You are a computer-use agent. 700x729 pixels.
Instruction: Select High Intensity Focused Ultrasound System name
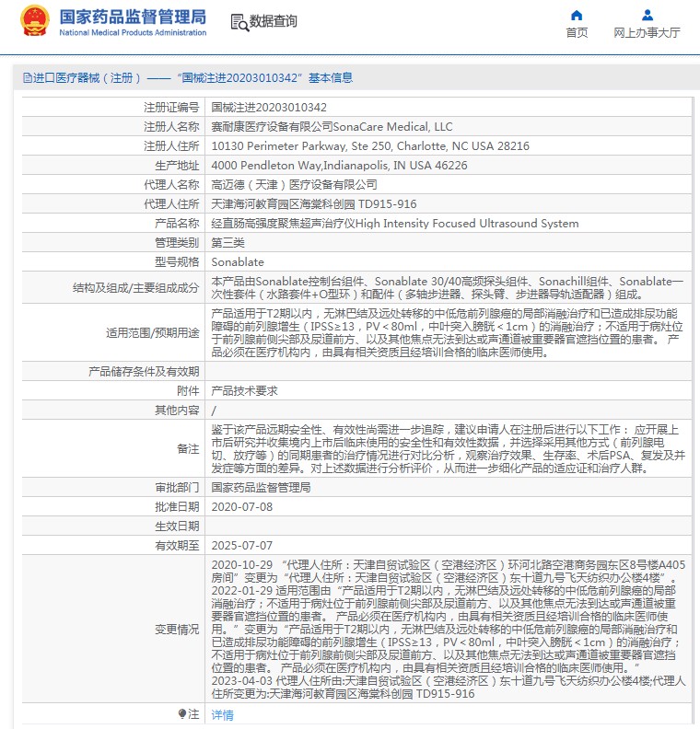pos(467,223)
